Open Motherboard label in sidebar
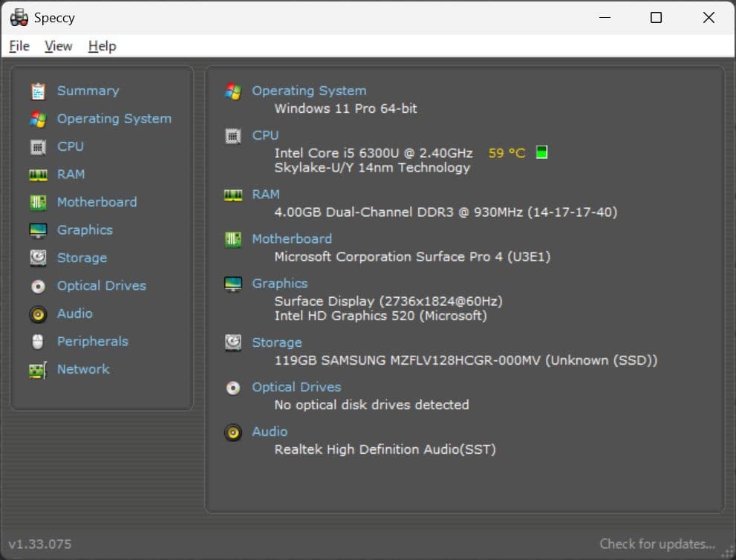 click(97, 202)
